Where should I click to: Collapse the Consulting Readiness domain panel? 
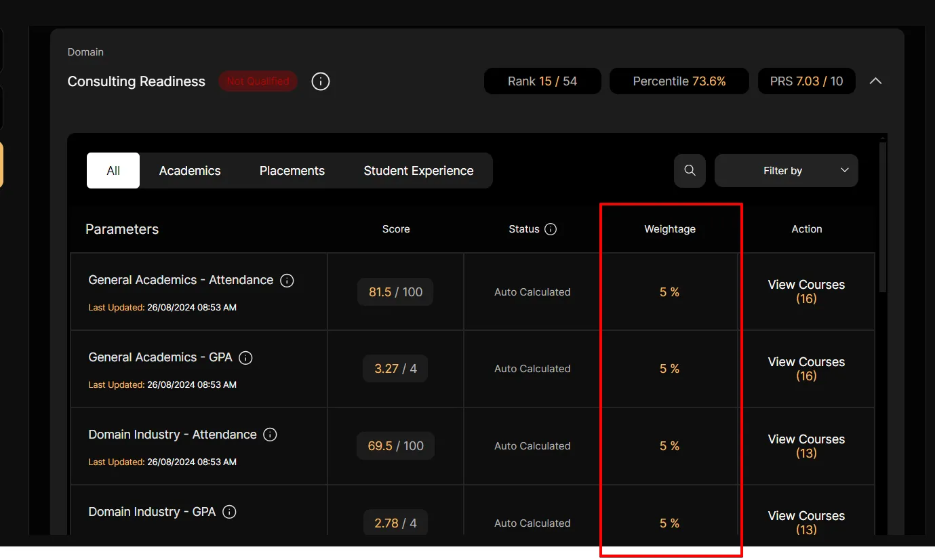pyautogui.click(x=875, y=81)
